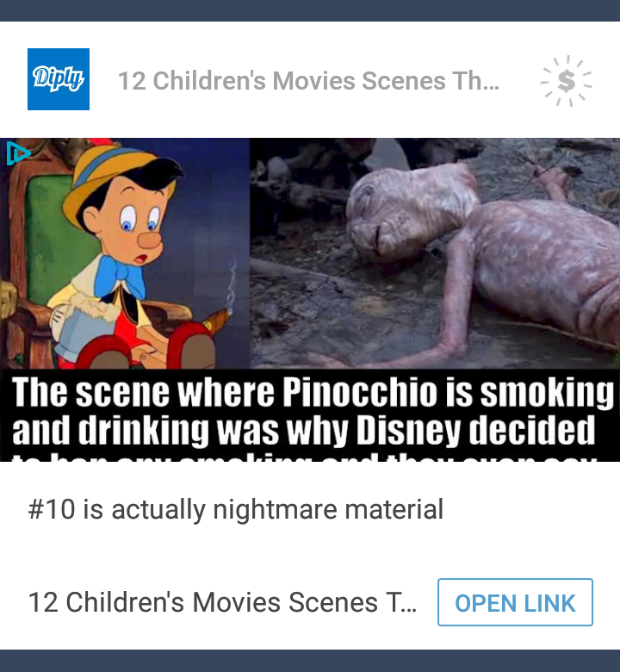The height and width of the screenshot is (672, 620).
Task: Click the blue Diply logo
Action: click(x=59, y=79)
